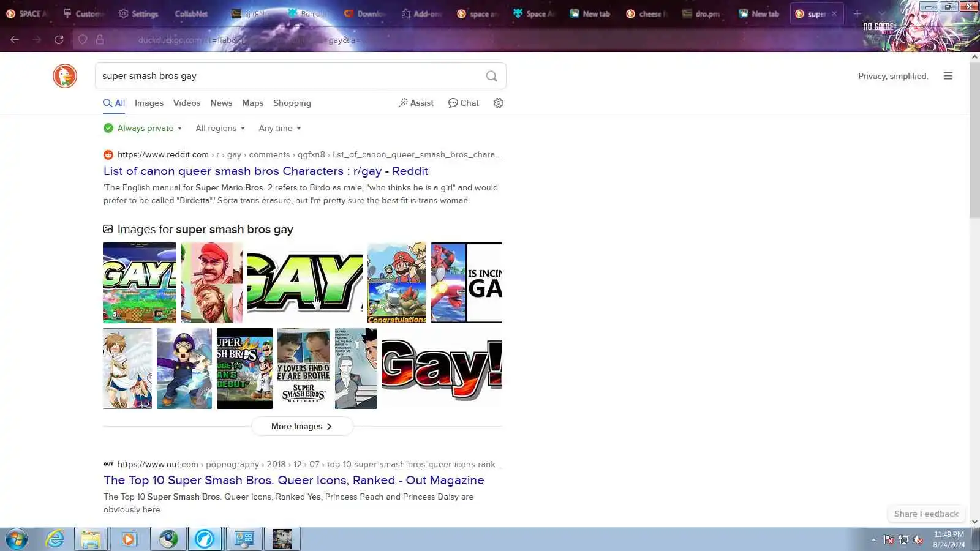Open the Reddit canon queer smash characters result
The width and height of the screenshot is (980, 551).
266,171
